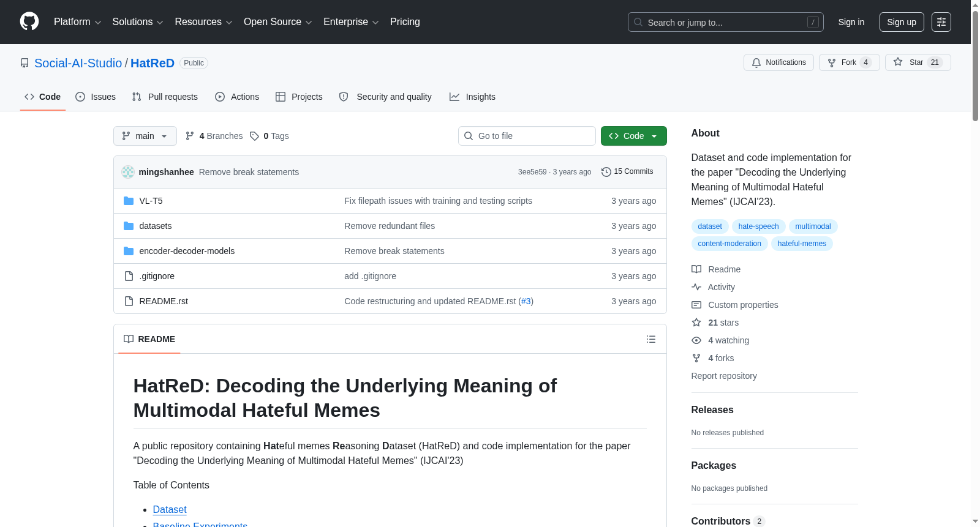
Task: Click the dataset topic tag
Action: (x=710, y=226)
